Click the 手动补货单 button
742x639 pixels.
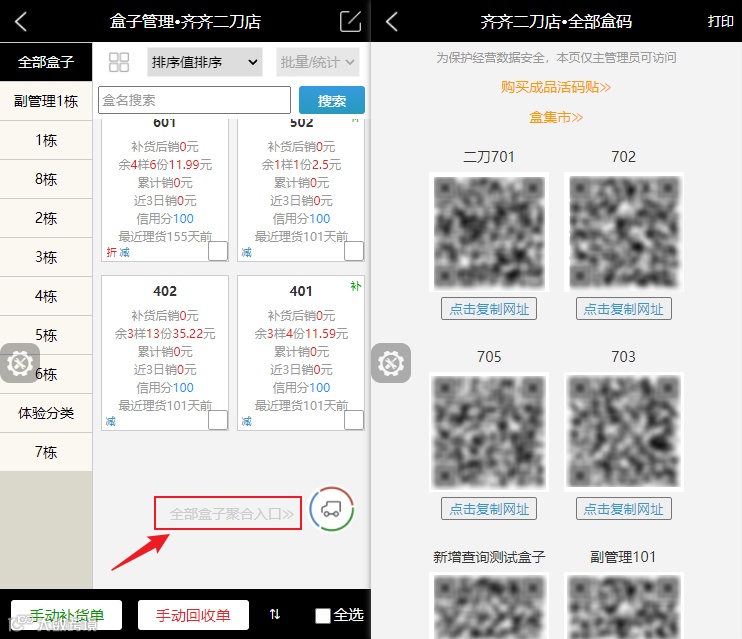pos(66,615)
